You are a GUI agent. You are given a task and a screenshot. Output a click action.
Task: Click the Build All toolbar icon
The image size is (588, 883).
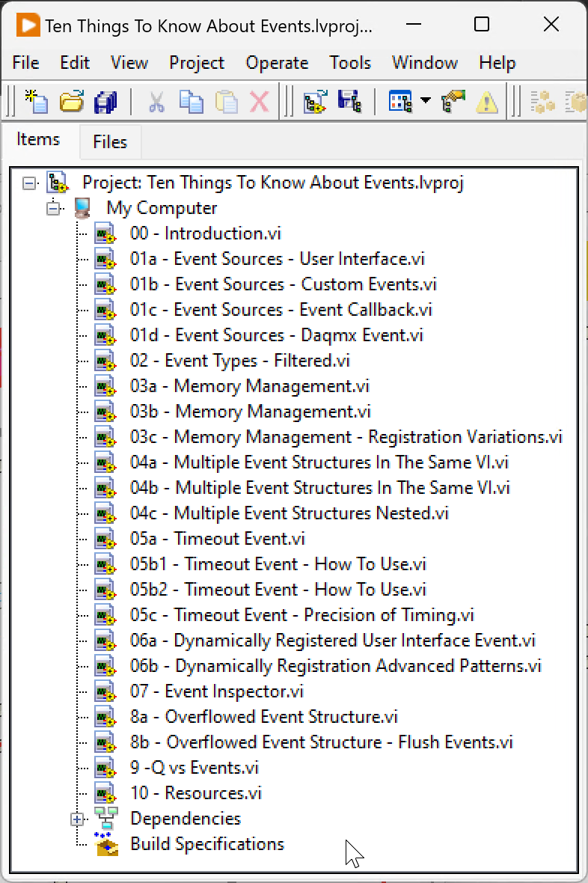tap(543, 102)
